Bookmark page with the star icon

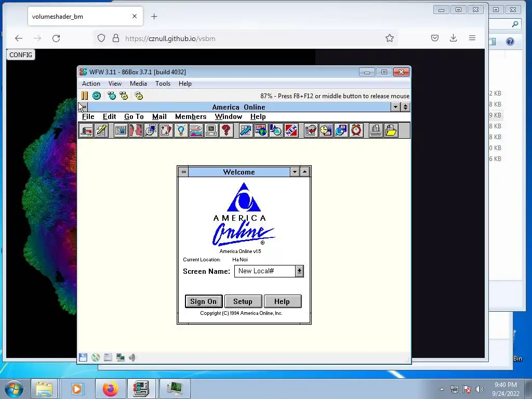point(390,38)
